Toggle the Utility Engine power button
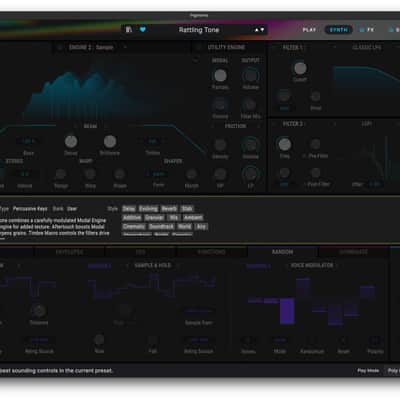Image resolution: width=400 pixels, height=400 pixels. click(199, 47)
